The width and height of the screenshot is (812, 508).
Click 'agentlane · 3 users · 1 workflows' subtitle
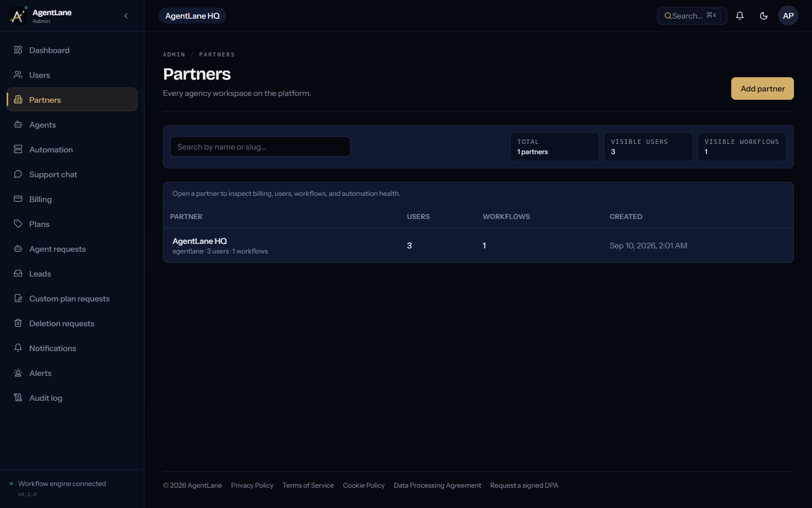220,251
